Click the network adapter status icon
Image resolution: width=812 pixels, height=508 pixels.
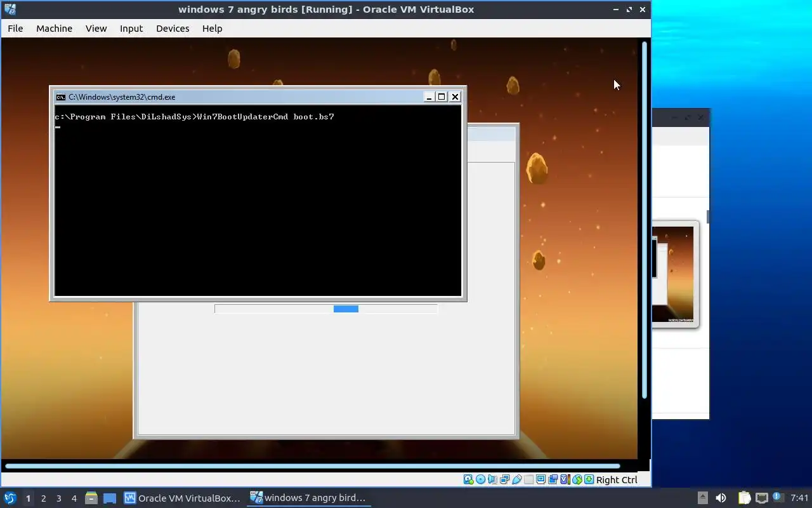pyautogui.click(x=504, y=479)
